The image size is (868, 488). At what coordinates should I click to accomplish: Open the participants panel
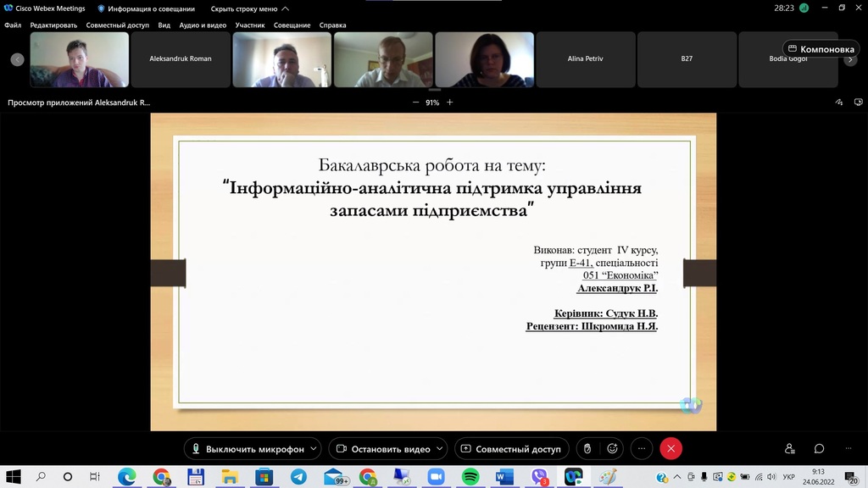click(790, 449)
